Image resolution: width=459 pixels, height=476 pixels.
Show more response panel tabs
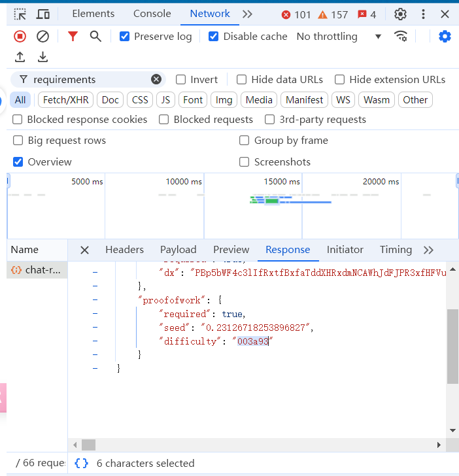(428, 250)
